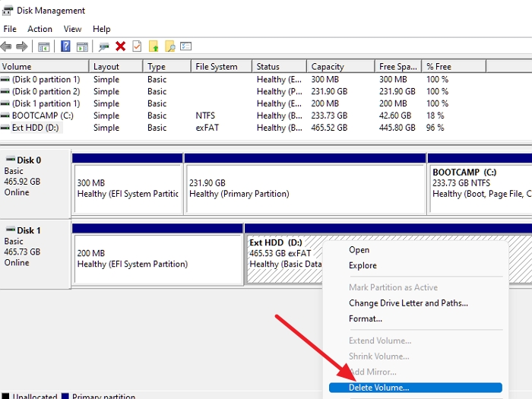The image size is (532, 399).
Task: Click the Disk 0 drive icon in graphical view
Action: (11, 159)
